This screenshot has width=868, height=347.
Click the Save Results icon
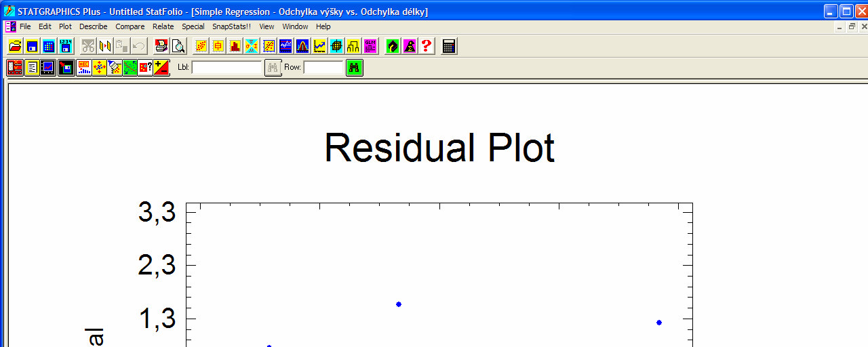(x=66, y=68)
